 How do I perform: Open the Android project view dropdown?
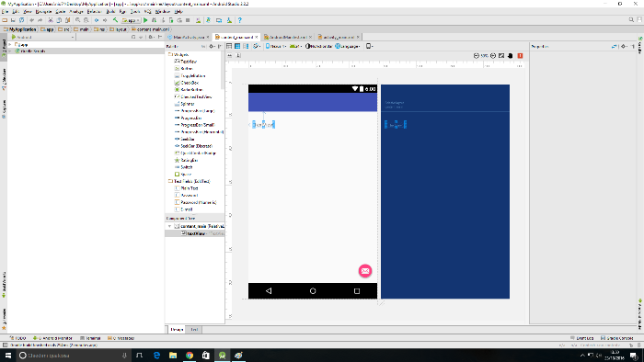point(42,37)
